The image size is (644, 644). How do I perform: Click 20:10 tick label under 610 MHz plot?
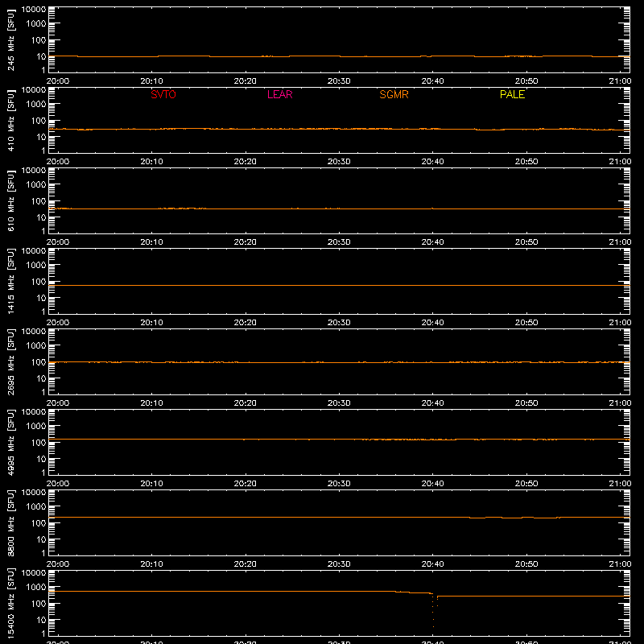coord(151,242)
